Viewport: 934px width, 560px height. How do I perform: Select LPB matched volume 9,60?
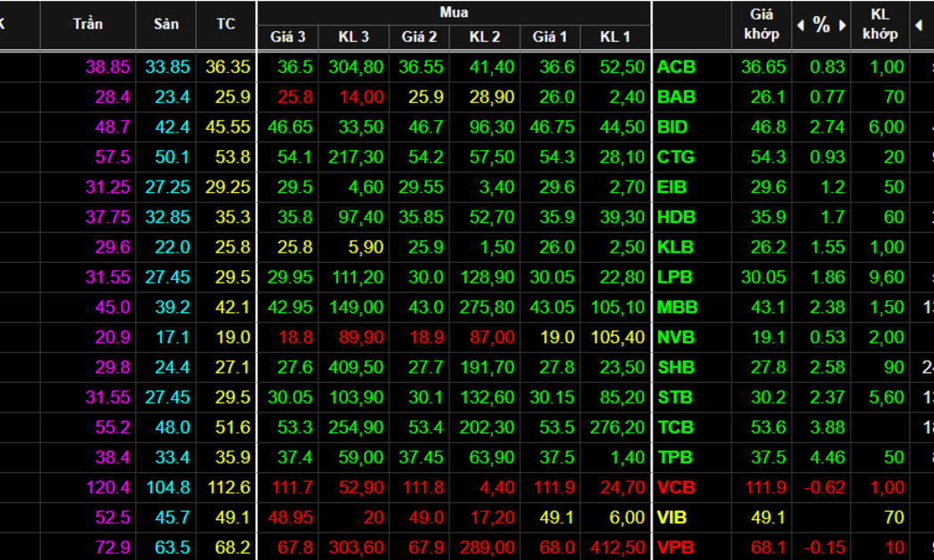coord(886,277)
